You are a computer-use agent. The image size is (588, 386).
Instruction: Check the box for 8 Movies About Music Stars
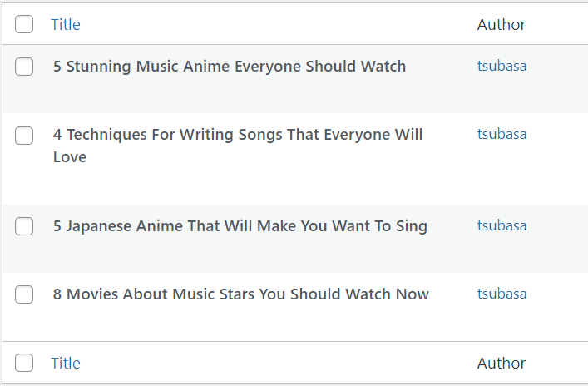24,294
